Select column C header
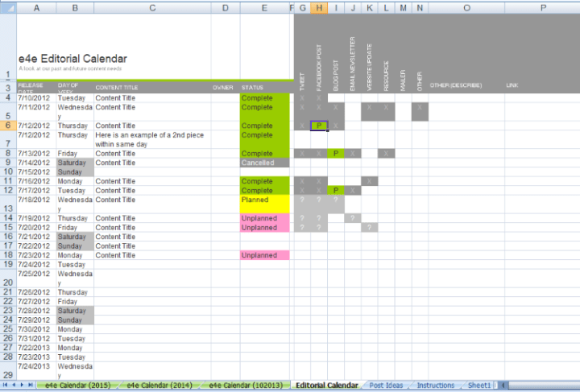 tap(152, 8)
